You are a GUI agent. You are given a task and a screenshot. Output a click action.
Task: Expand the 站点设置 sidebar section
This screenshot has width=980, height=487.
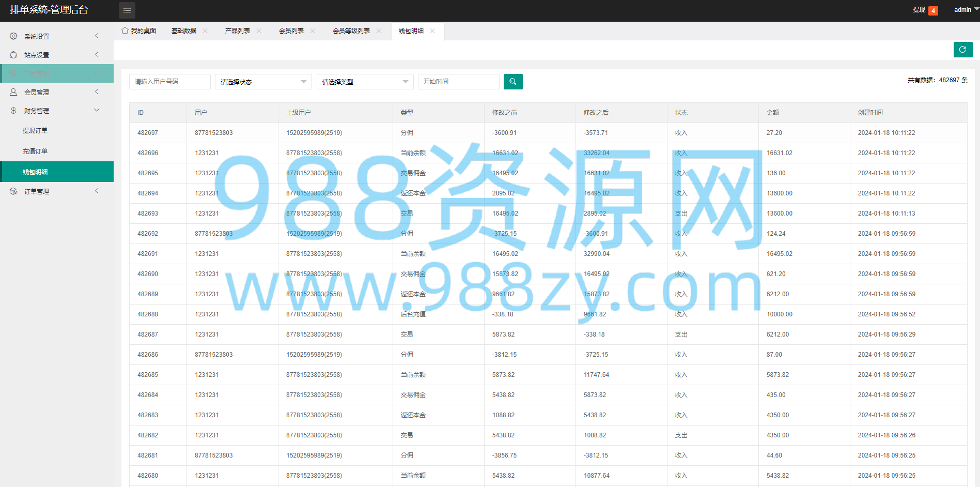pyautogui.click(x=97, y=54)
